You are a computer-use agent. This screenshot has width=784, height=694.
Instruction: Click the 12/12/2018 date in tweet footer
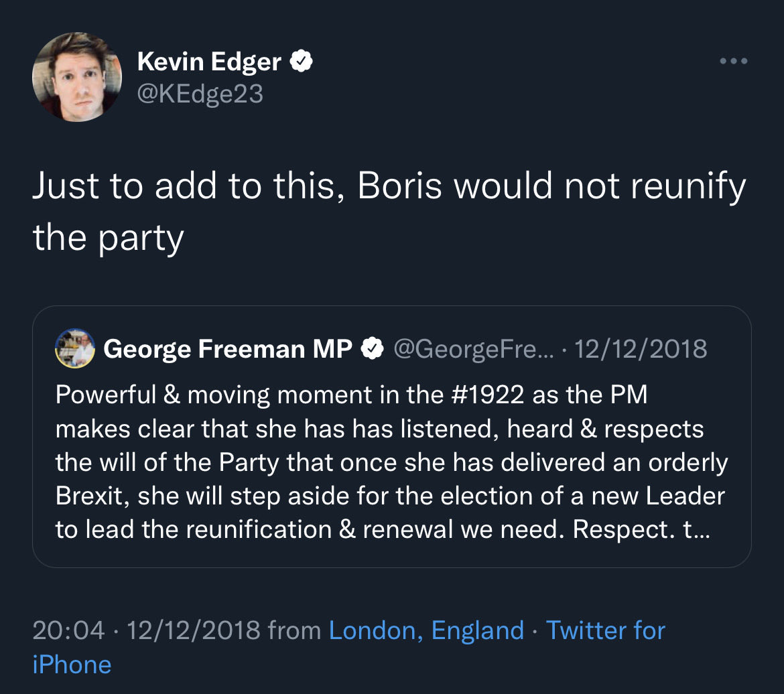[x=193, y=630]
